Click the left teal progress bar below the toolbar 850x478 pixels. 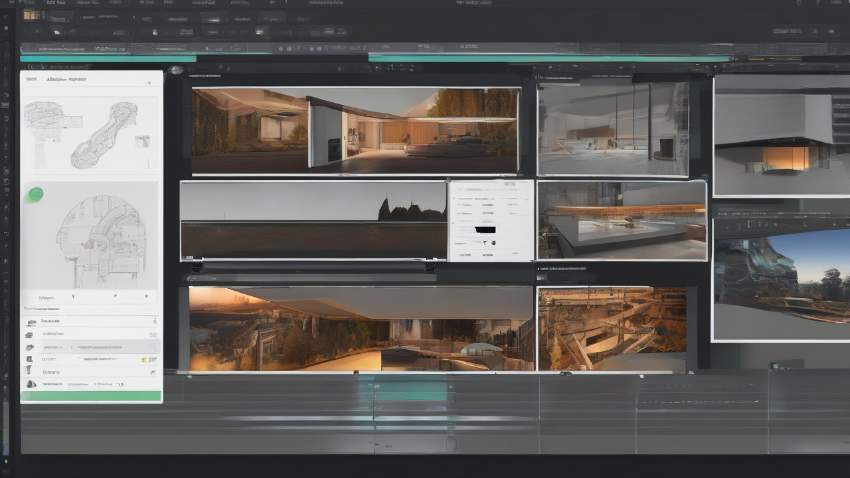pos(108,58)
